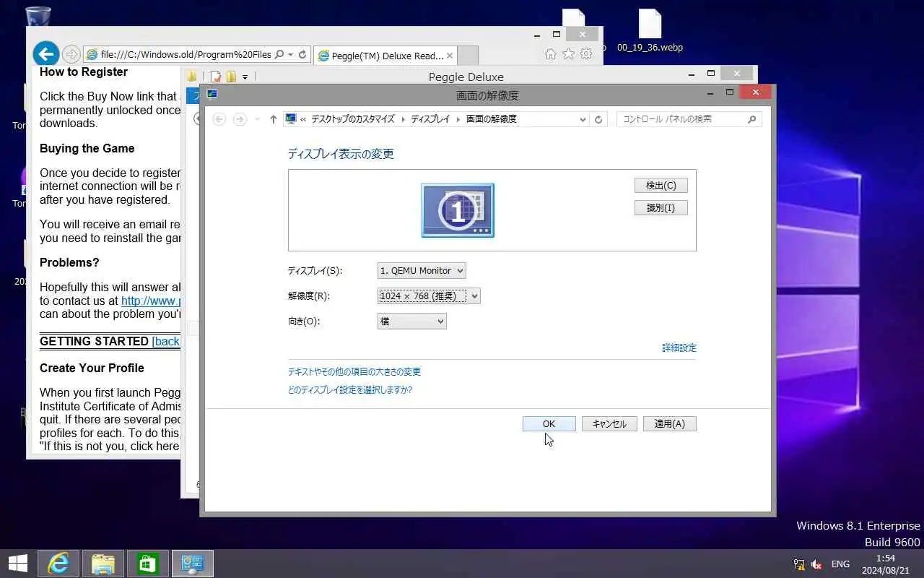Go up one level in control panel
924x578 pixels.
pyautogui.click(x=273, y=119)
